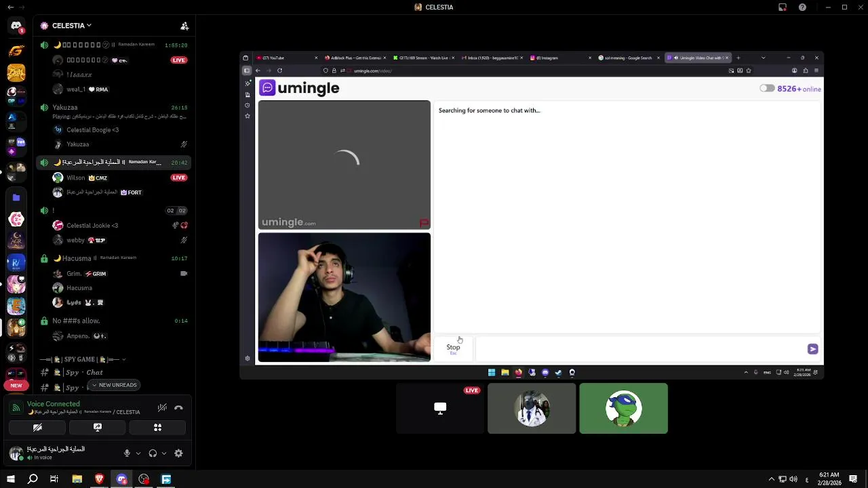Open browser sidebar toggle icon

pyautogui.click(x=247, y=70)
